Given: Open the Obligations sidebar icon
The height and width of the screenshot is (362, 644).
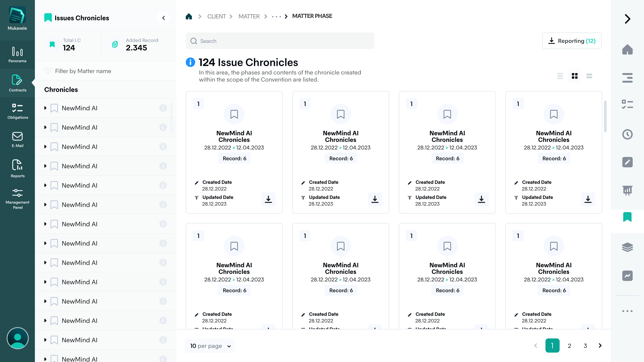Looking at the screenshot, I should point(17,111).
